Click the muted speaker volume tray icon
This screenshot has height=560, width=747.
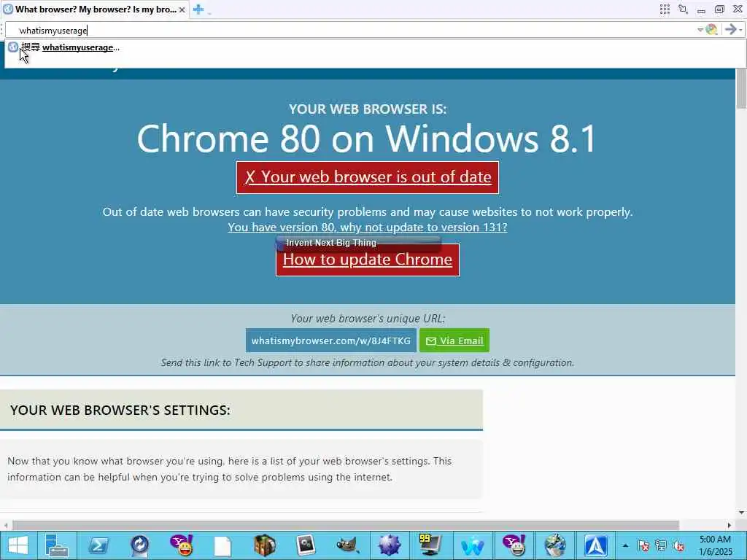click(678, 545)
